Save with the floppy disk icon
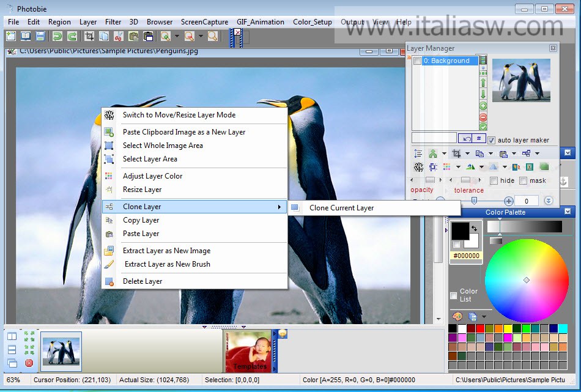This screenshot has width=581, height=392. (40, 36)
